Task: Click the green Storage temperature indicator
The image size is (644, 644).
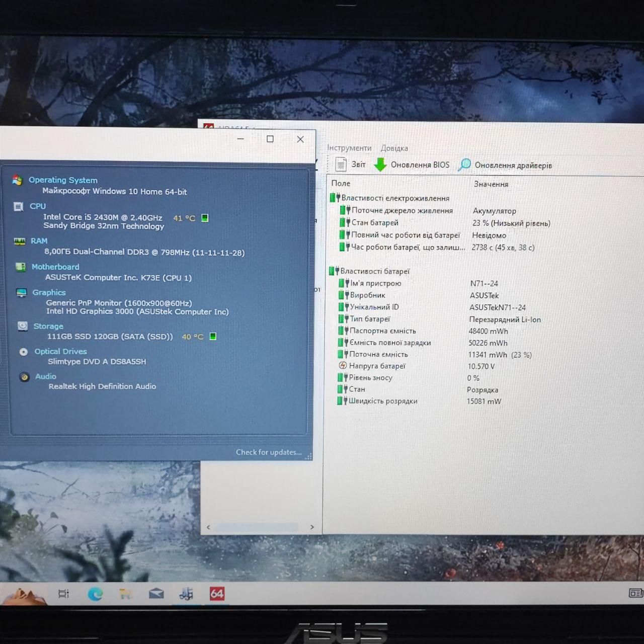Action: coord(213,337)
